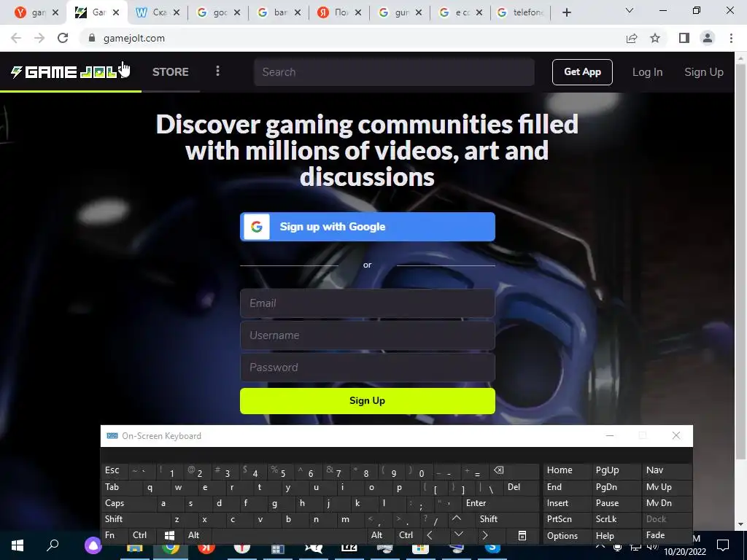Open the Windows Start menu
Screen dimensions: 747x560
[18, 545]
